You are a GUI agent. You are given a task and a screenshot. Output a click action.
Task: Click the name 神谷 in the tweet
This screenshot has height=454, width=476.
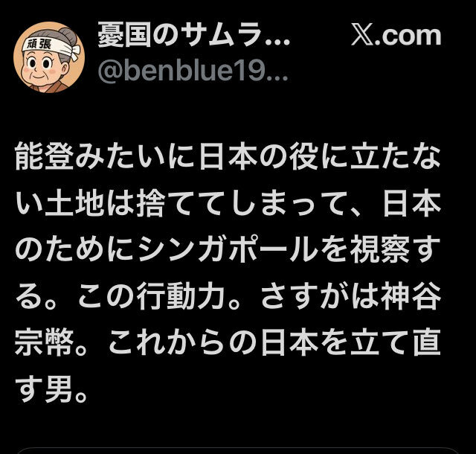pyautogui.click(x=411, y=295)
